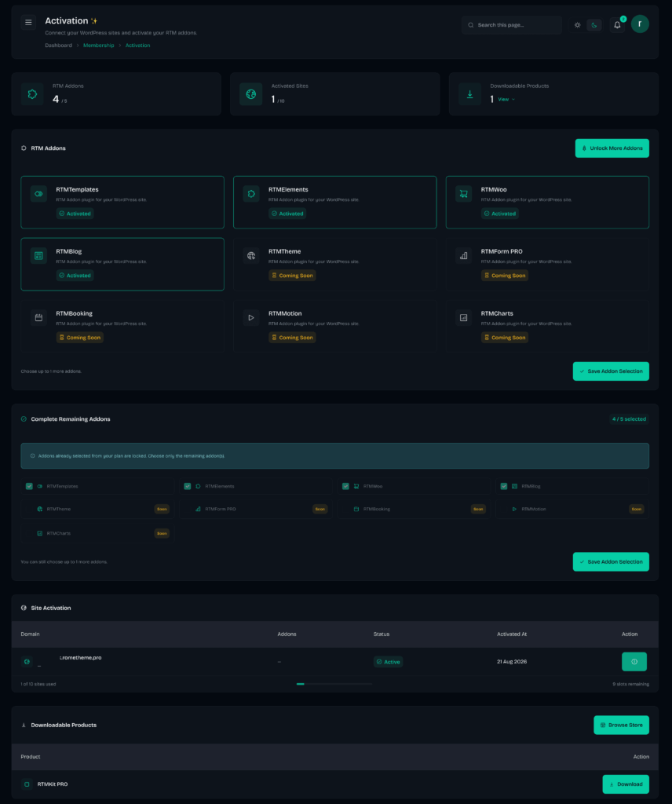Click Activated badge on RTMTemplates card
Image resolution: width=672 pixels, height=804 pixels.
tap(75, 214)
